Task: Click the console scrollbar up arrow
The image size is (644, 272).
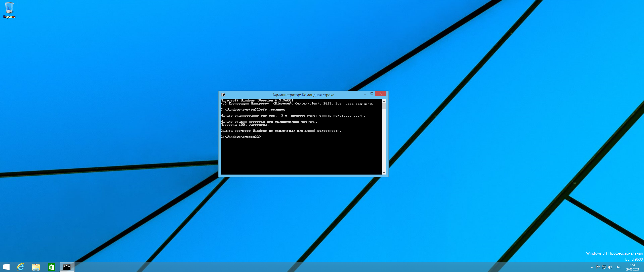Action: coord(384,101)
